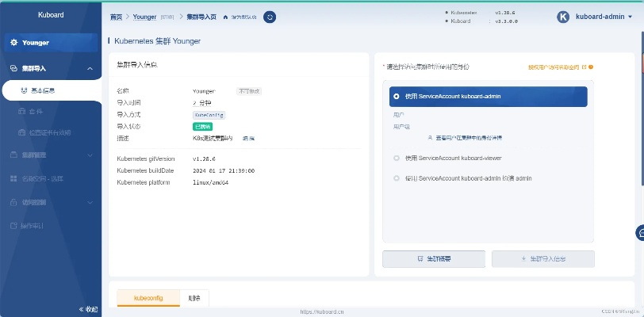Click the 基本信息 sidebar item icon

point(24,91)
